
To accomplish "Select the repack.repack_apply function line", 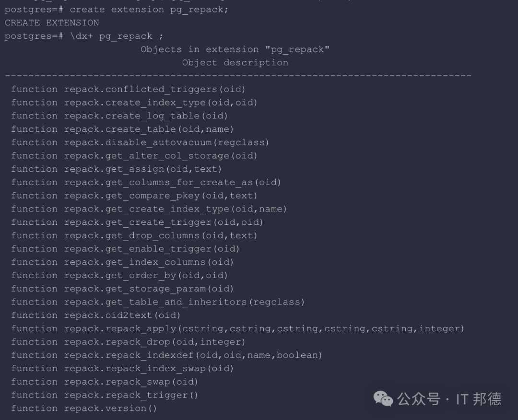I will click(237, 329).
